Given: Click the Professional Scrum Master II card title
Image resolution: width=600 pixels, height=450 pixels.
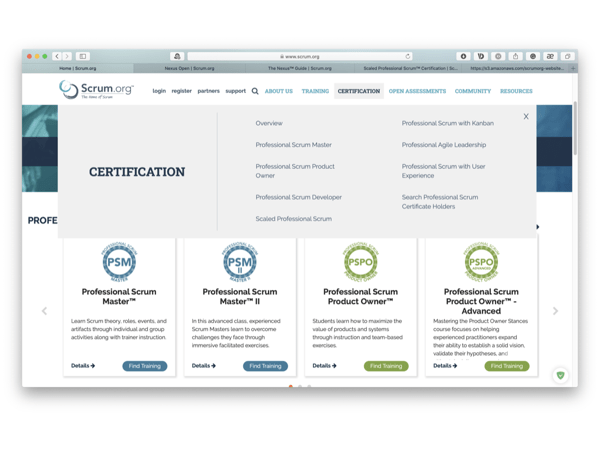Looking at the screenshot, I should point(240,297).
